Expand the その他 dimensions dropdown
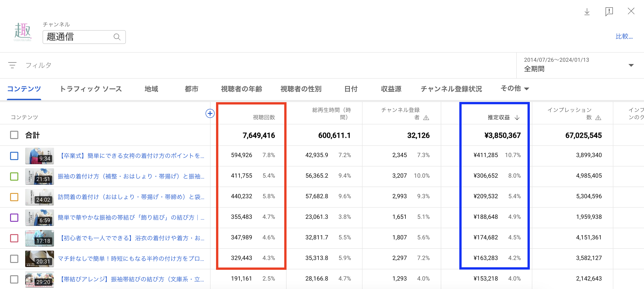Image resolution: width=644 pixels, height=289 pixels. click(x=514, y=89)
